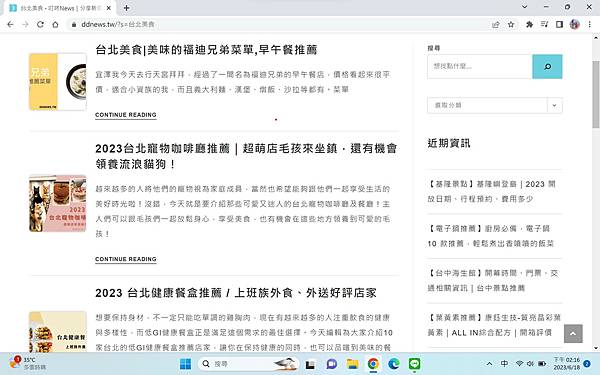Open the Chrome extensions puzzle icon
Screen dimensions: 600x375
click(x=530, y=24)
